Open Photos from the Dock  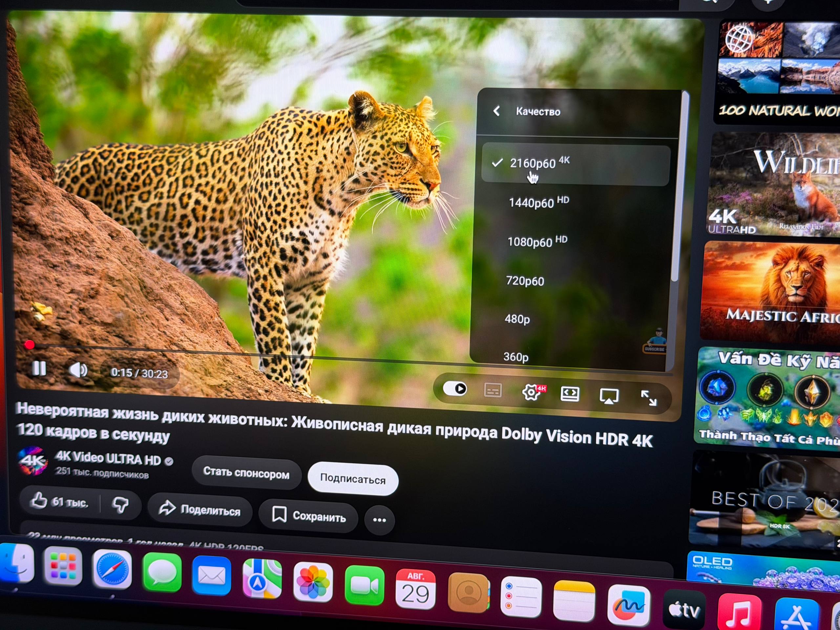(313, 582)
